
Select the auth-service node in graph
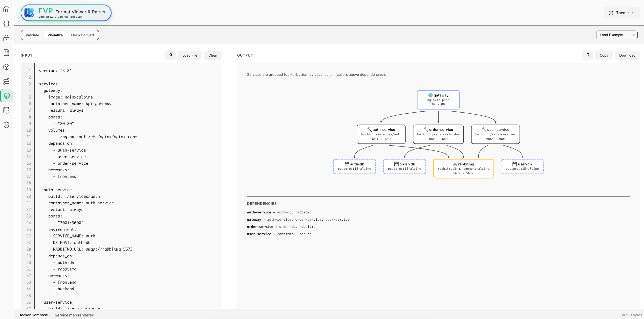(381, 134)
